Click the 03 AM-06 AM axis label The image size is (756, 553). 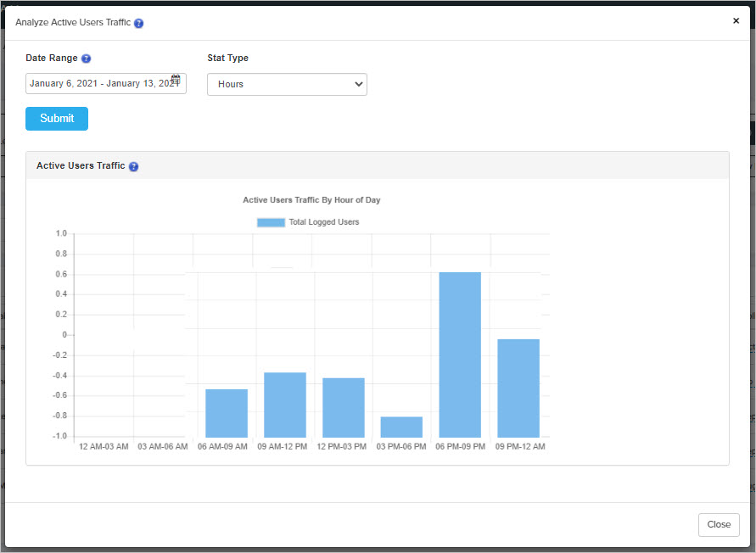click(x=163, y=447)
